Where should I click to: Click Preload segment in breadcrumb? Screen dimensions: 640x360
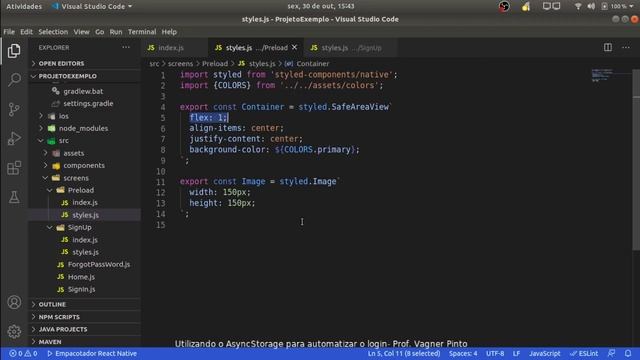pyautogui.click(x=215, y=64)
